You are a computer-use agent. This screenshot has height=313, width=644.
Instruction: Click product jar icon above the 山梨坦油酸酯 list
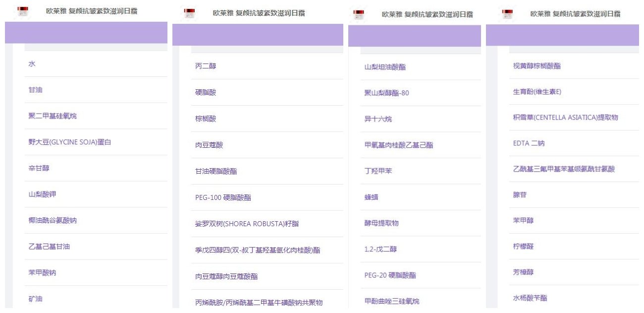[358, 14]
